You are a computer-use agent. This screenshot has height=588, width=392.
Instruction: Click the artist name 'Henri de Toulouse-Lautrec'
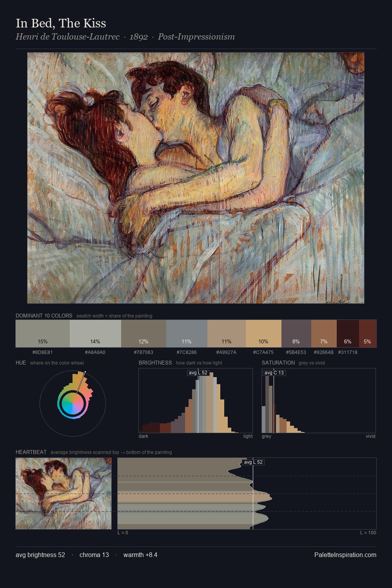pos(67,37)
